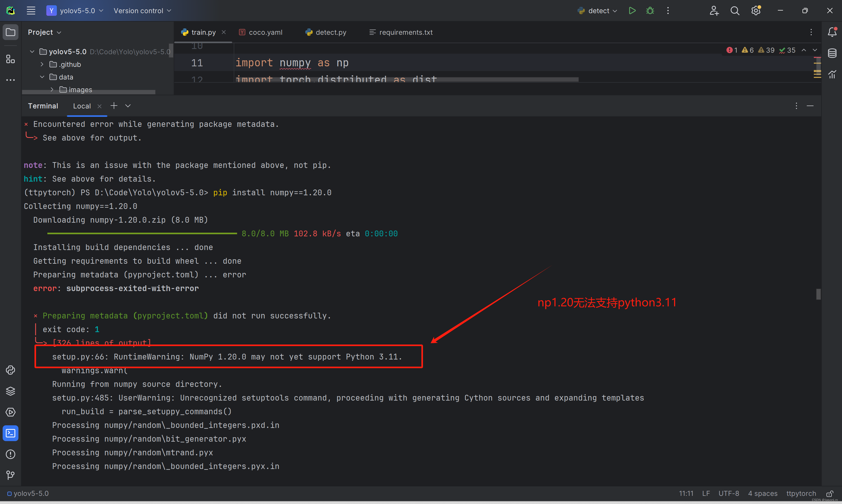Debug the detect configuration
The width and height of the screenshot is (842, 504).
point(650,11)
